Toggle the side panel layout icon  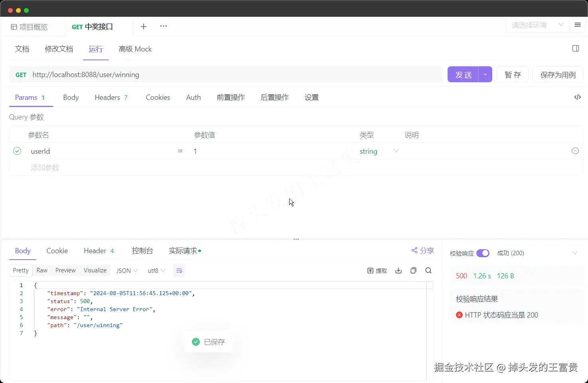pos(576,48)
